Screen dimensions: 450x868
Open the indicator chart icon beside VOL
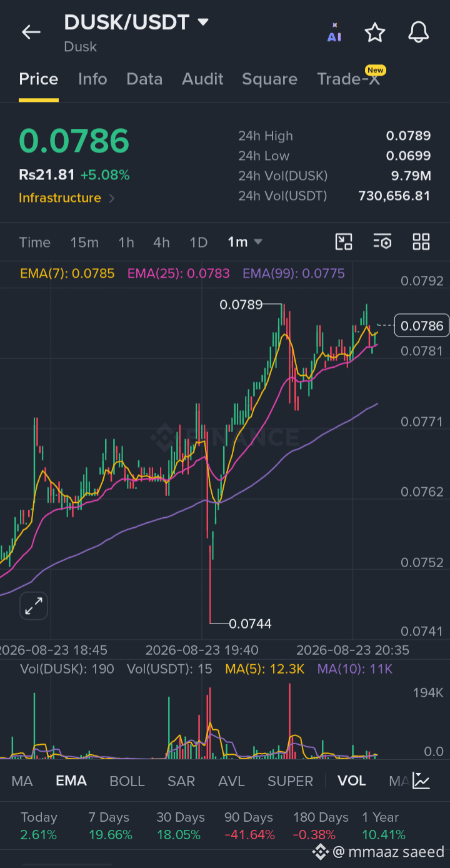click(421, 780)
